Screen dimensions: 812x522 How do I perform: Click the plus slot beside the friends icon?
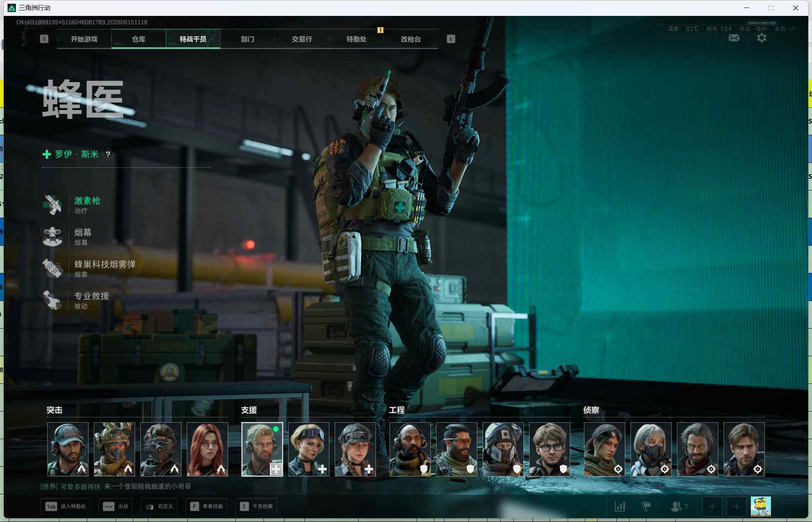(712, 507)
